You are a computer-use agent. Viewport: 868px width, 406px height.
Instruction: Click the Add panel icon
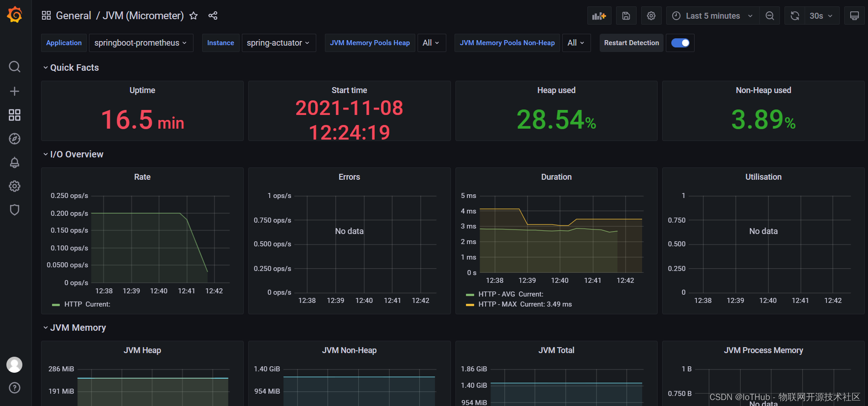tap(599, 16)
